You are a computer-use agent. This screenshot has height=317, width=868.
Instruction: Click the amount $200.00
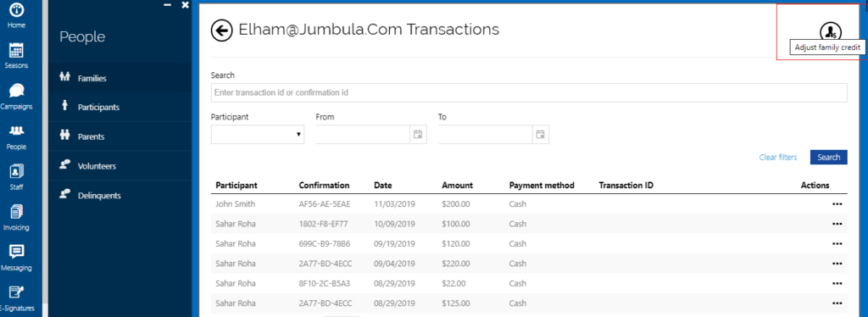pos(456,204)
